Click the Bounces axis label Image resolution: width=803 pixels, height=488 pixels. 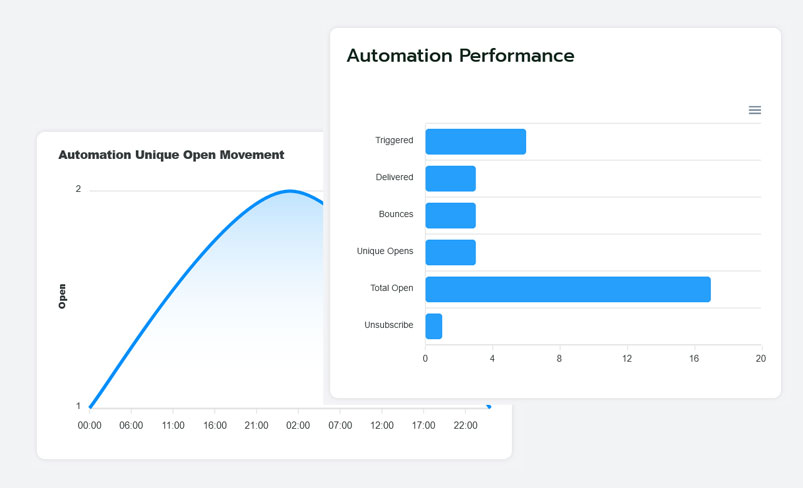coord(396,214)
